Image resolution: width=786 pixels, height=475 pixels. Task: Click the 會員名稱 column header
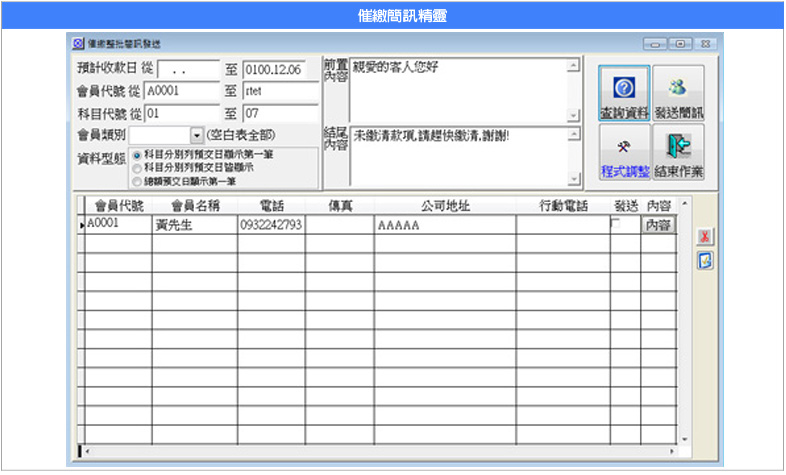point(194,205)
